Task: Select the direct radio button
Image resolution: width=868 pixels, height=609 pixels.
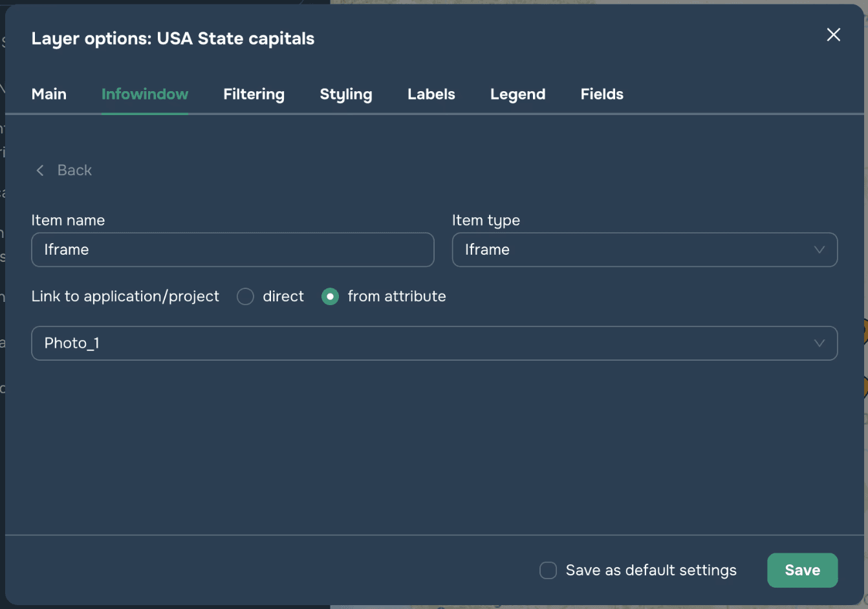Action: pyautogui.click(x=245, y=297)
